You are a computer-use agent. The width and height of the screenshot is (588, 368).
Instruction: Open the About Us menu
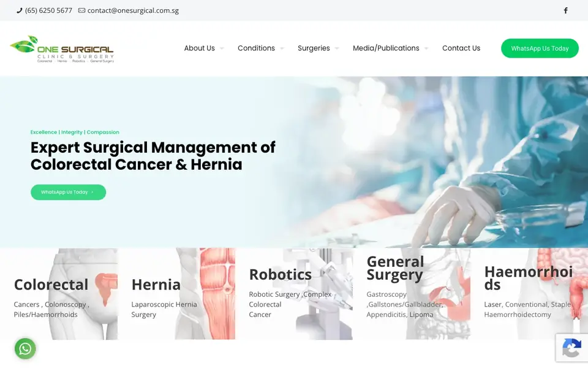[199, 48]
